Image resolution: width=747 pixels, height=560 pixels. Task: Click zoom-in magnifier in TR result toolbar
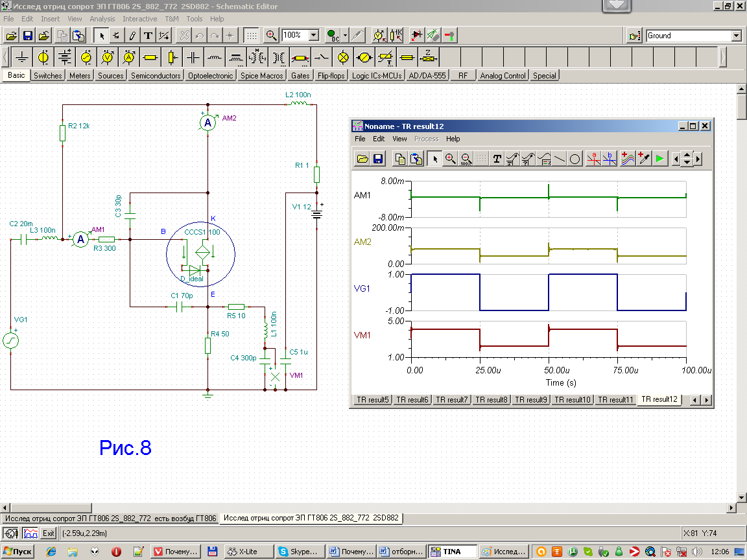(450, 159)
